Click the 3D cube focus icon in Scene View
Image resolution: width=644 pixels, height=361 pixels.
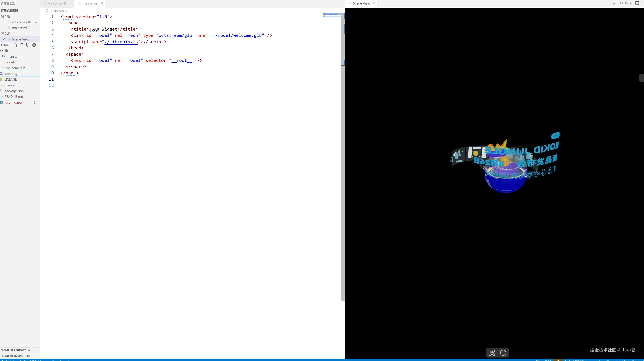point(492,353)
